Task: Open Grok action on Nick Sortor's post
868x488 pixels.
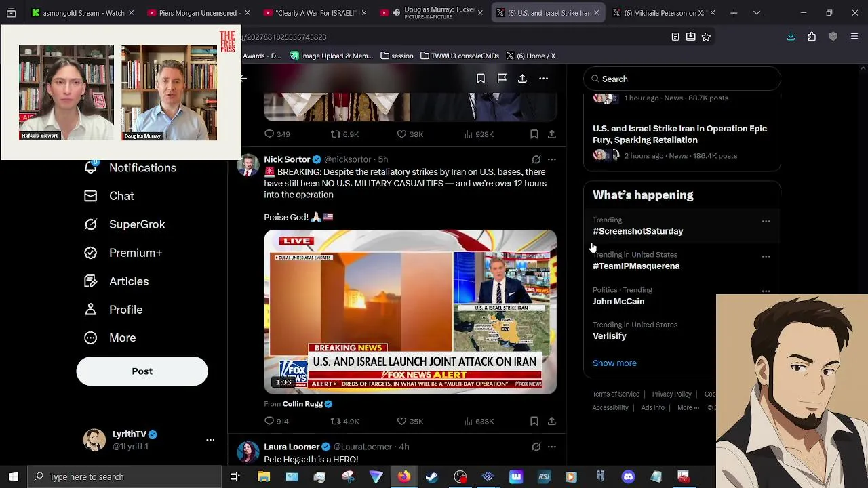Action: (x=536, y=160)
